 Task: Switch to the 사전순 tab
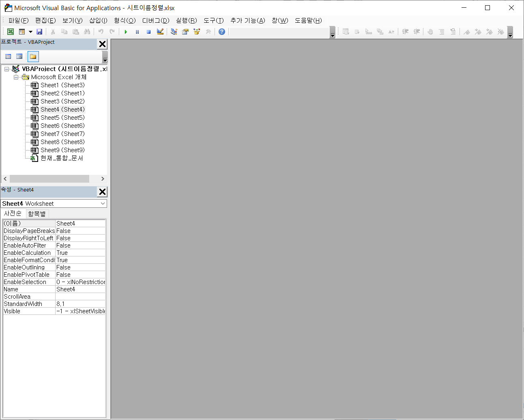13,213
